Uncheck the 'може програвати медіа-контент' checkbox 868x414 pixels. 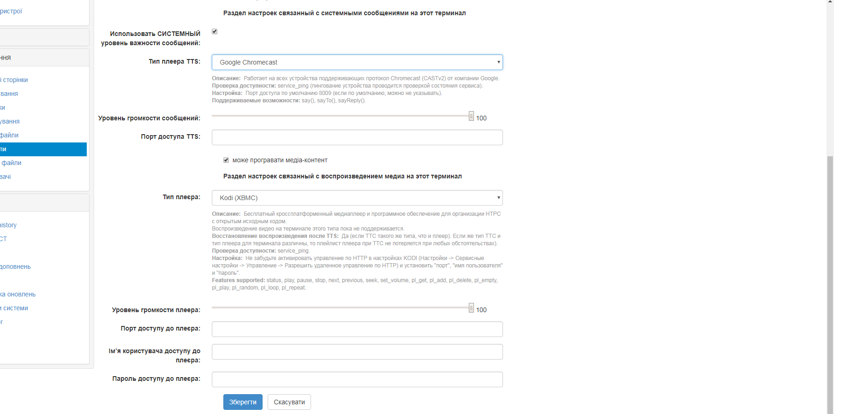pos(226,160)
